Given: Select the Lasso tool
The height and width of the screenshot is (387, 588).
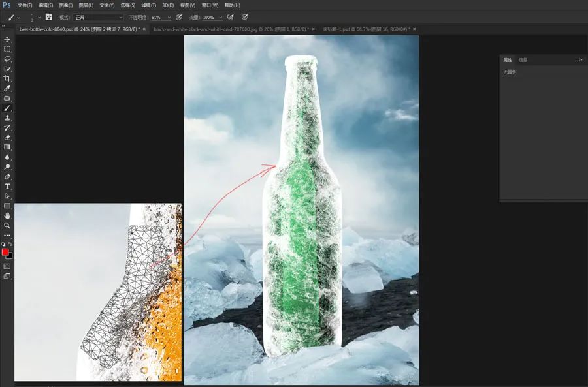Looking at the screenshot, I should pos(7,59).
